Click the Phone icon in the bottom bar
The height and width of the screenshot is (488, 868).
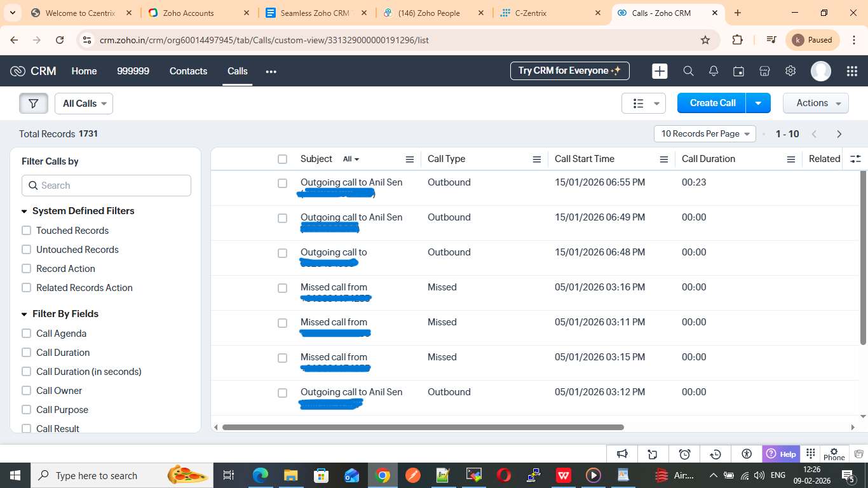pos(834,454)
